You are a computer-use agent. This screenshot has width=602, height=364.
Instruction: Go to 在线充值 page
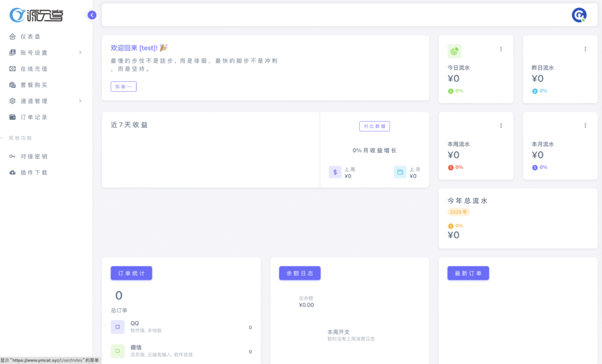pos(34,69)
